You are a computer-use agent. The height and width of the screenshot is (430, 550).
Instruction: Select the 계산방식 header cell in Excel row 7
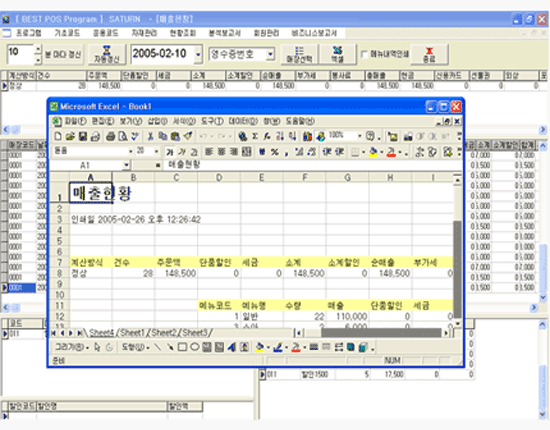point(91,262)
